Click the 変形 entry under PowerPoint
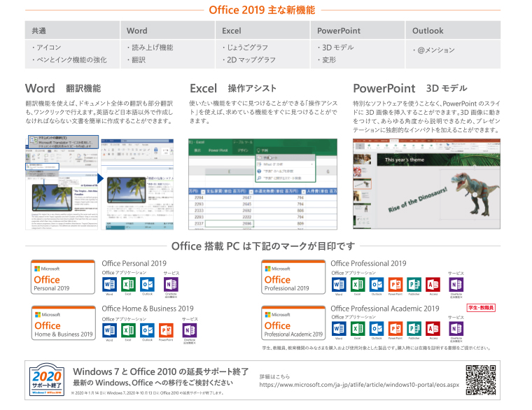532x410 pixels. tap(327, 60)
